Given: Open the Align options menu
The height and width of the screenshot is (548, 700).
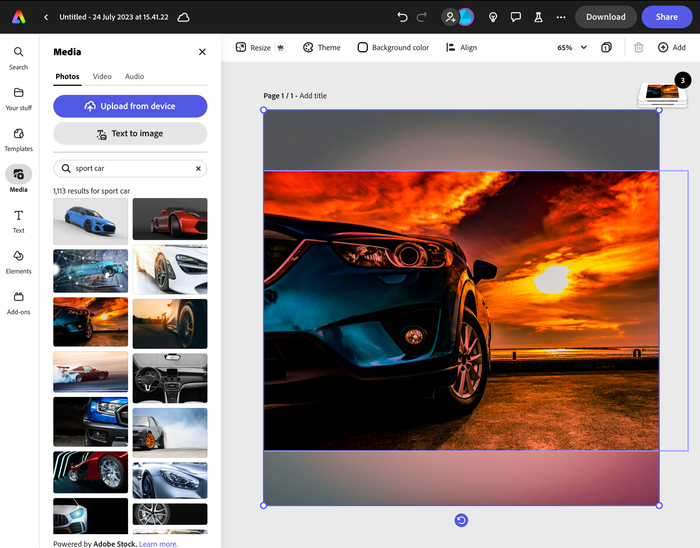Looking at the screenshot, I should 461,47.
